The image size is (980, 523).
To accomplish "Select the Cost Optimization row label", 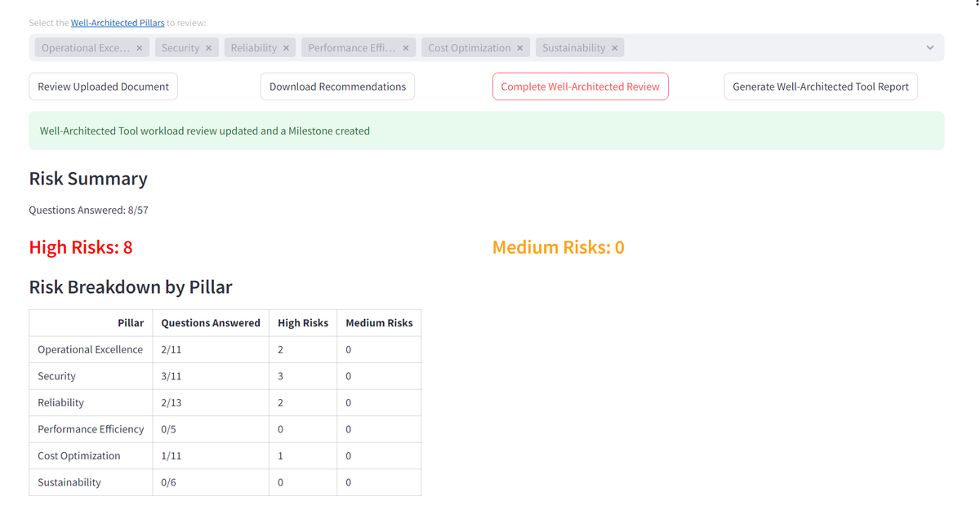I will [x=78, y=455].
